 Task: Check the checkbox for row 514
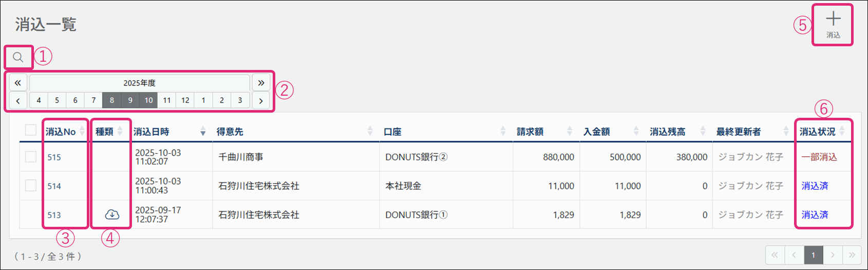[31, 186]
